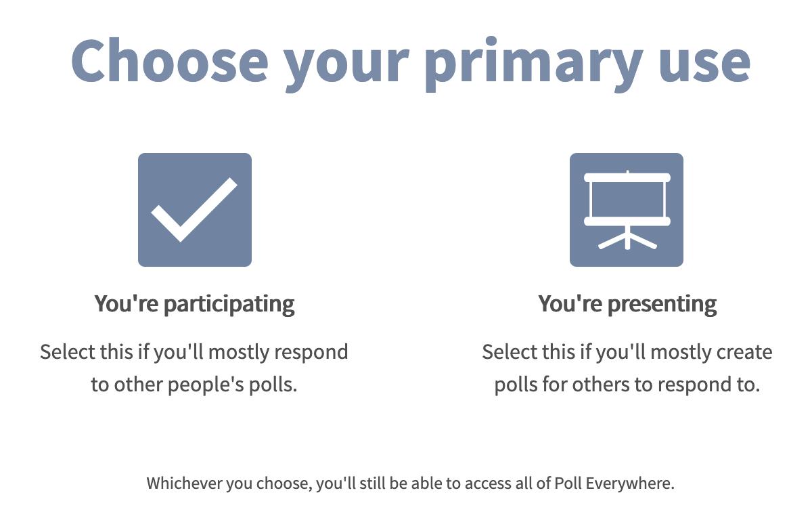Click the tripod legs of the presentation screen icon
Screen dimensions: 812x520
(627, 239)
